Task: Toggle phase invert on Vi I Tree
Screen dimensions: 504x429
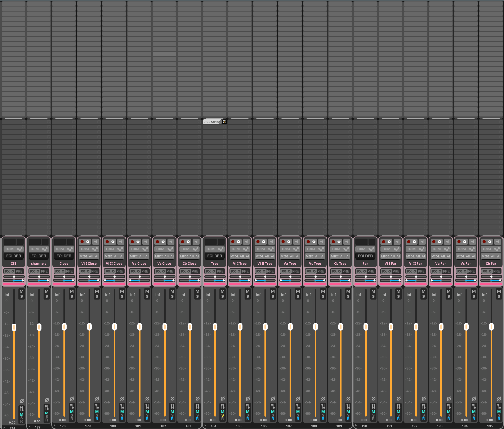Action: point(248,399)
